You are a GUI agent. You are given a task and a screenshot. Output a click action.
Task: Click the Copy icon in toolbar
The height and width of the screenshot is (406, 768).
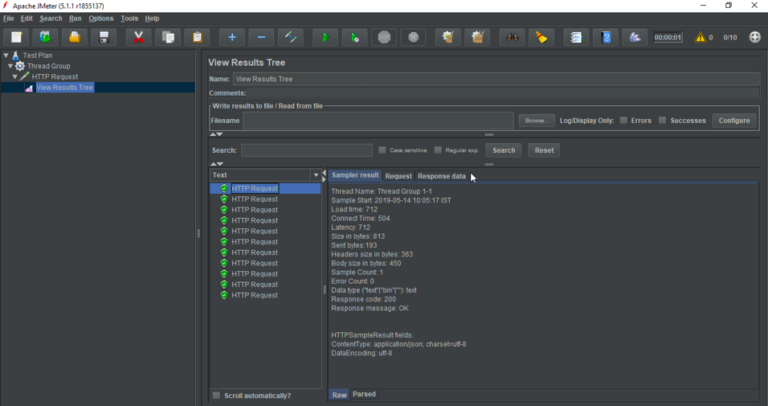click(168, 37)
